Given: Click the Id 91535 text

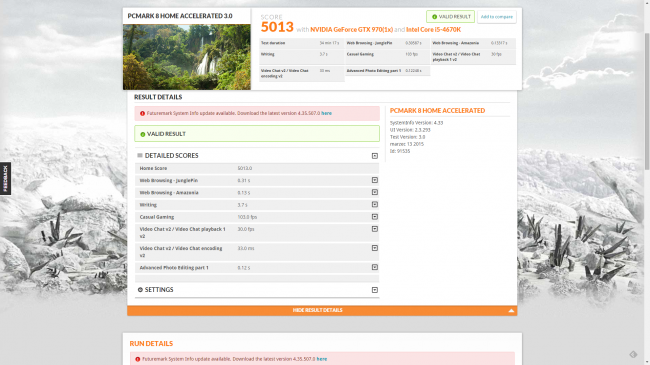Looking at the screenshot, I should pos(400,151).
